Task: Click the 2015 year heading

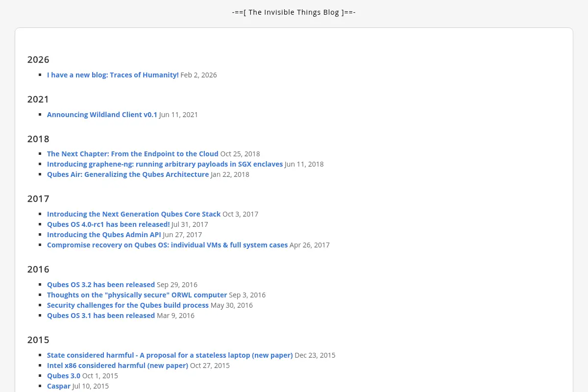Action: click(x=38, y=340)
